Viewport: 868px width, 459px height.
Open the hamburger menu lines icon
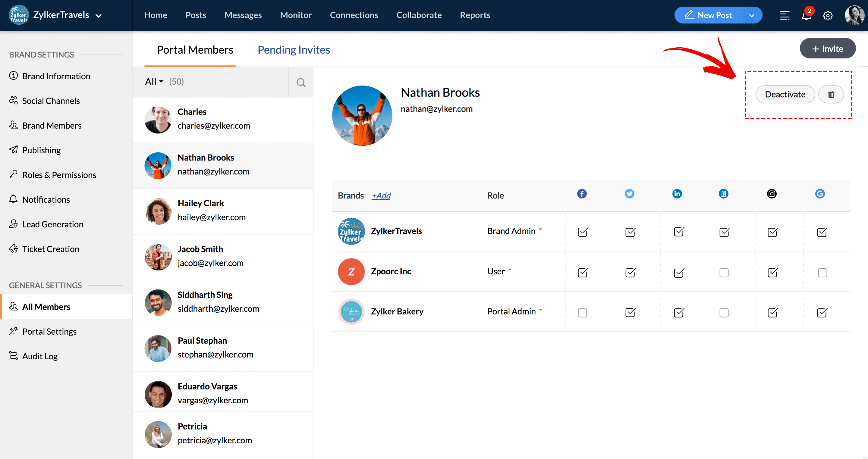coord(785,16)
